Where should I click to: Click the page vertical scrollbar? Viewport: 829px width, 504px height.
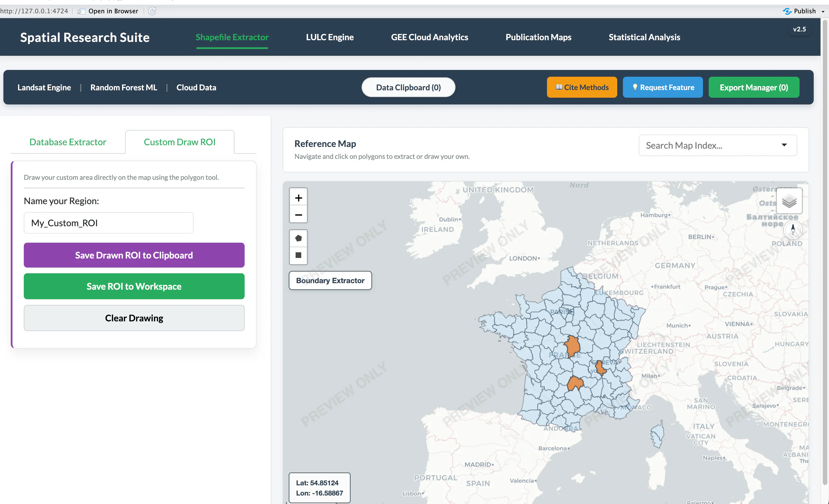click(x=825, y=252)
